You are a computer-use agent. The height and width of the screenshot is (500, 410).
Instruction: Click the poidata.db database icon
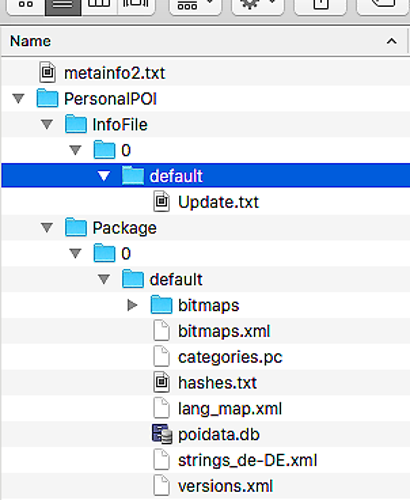(x=162, y=434)
